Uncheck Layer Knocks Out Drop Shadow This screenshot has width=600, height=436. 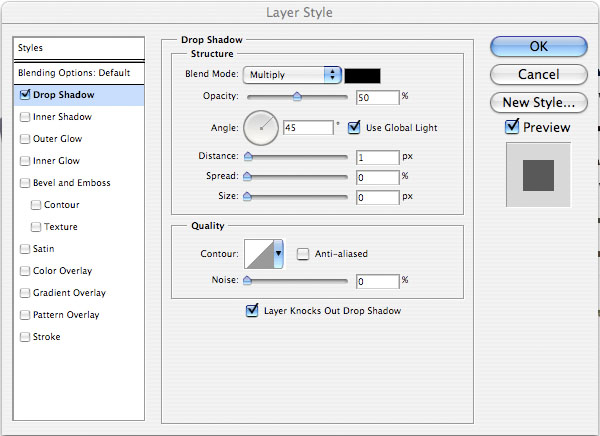pyautogui.click(x=252, y=310)
